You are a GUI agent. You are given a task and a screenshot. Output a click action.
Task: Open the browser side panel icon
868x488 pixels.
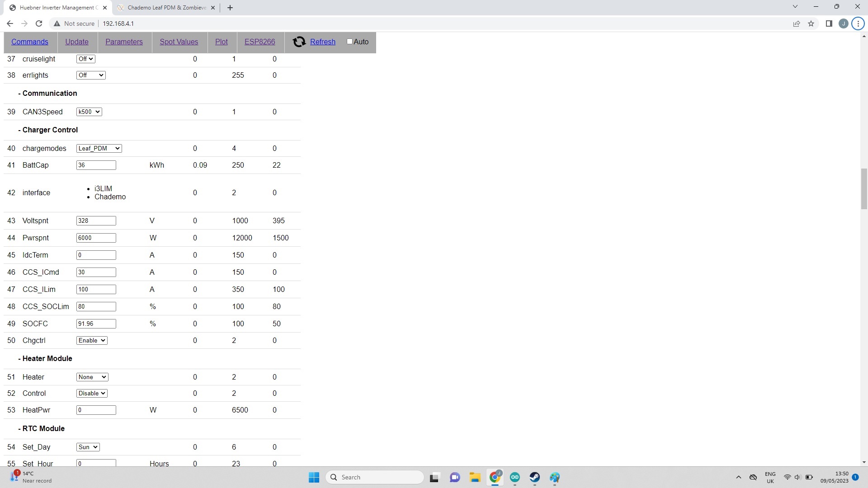(x=829, y=23)
